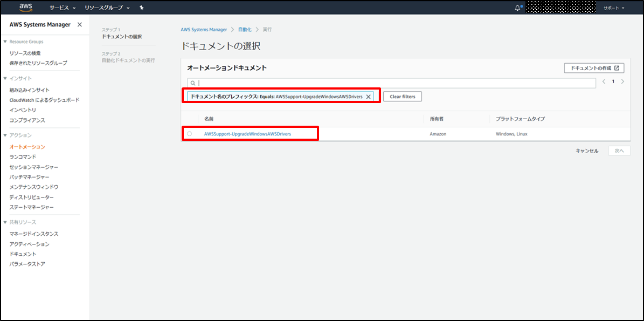Image resolution: width=644 pixels, height=321 pixels.
Task: Go to previous results page arrow
Action: pyautogui.click(x=604, y=82)
